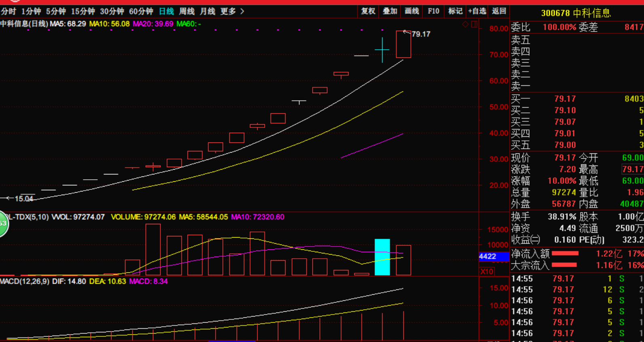Click the PE(动) 323.2 value
The height and width of the screenshot is (342, 644).
pyautogui.click(x=633, y=240)
